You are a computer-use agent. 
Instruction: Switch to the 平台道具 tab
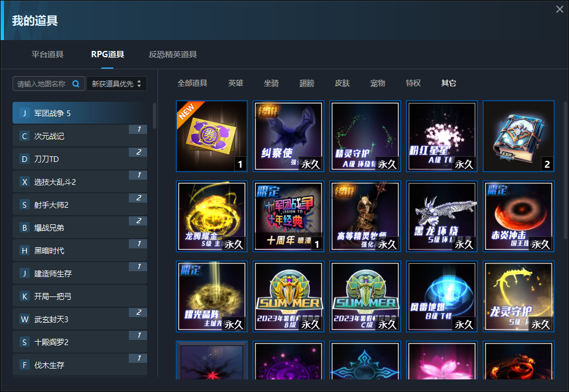(48, 54)
